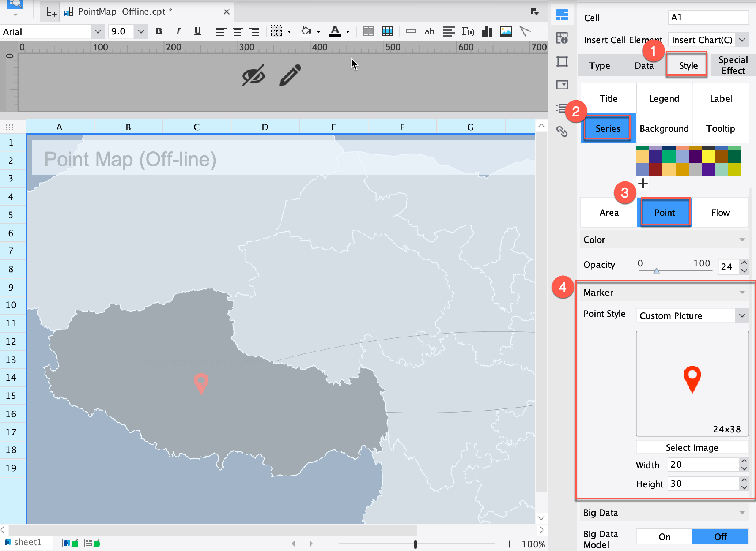The height and width of the screenshot is (551, 756).
Task: Pick the yellow swatch in color palette
Action: point(708,157)
